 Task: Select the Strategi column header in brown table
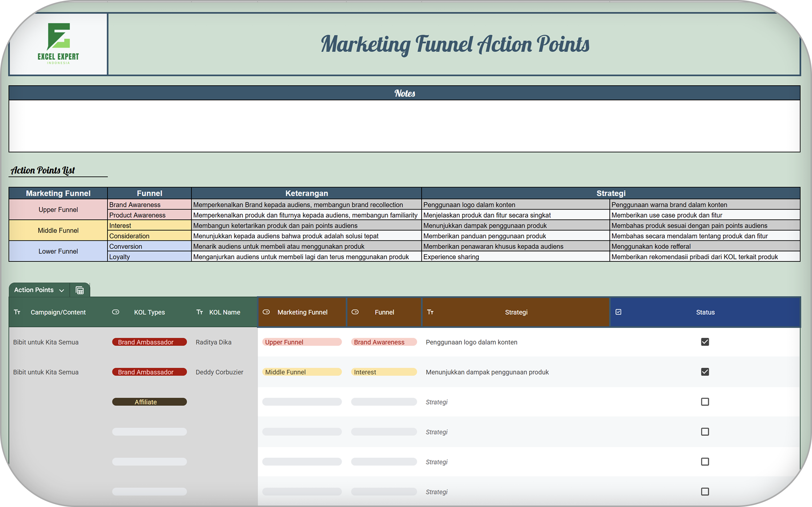[516, 312]
